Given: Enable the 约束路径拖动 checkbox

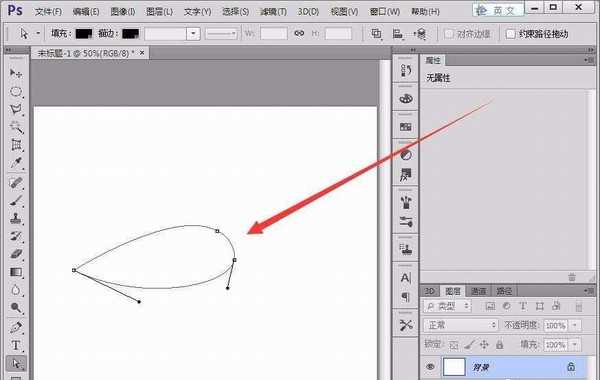Looking at the screenshot, I should (x=510, y=34).
